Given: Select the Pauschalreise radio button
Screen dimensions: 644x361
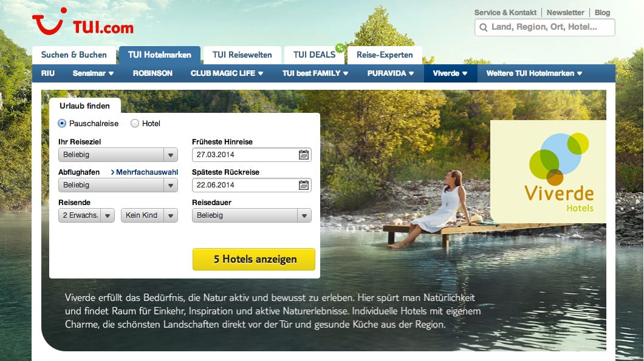Looking at the screenshot, I should [x=62, y=123].
